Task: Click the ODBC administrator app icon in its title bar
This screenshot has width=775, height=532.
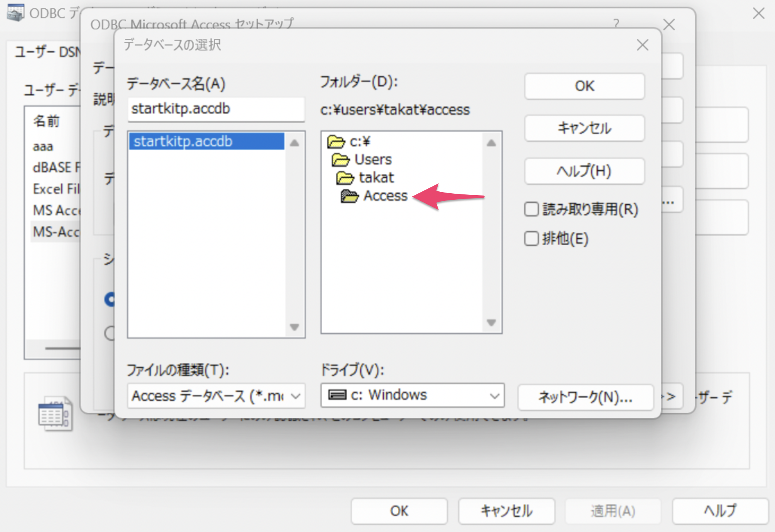Action: (15, 13)
